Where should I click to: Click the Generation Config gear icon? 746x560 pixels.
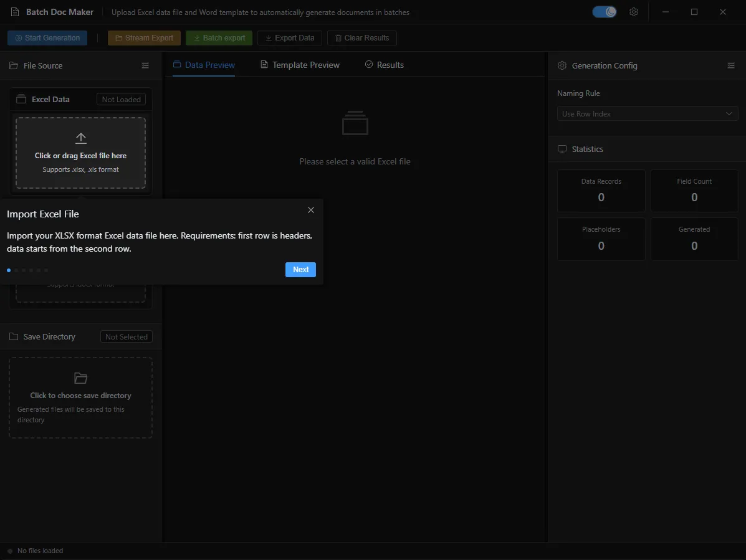pyautogui.click(x=562, y=65)
